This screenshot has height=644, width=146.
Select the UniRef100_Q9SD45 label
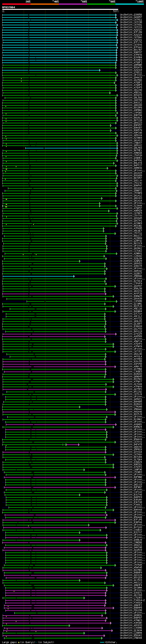[x=131, y=218]
